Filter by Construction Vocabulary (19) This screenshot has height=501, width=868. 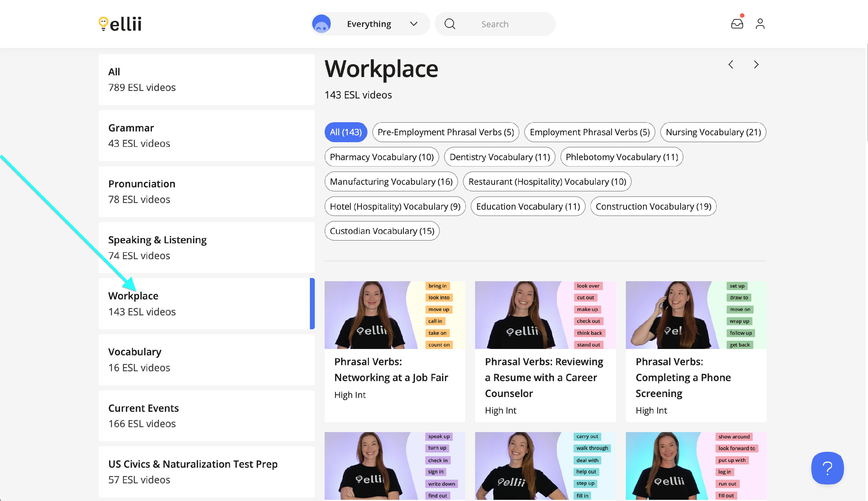653,206
